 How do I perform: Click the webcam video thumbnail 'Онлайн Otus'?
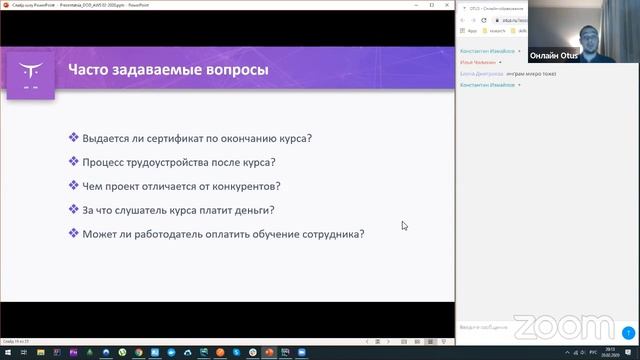tap(584, 31)
